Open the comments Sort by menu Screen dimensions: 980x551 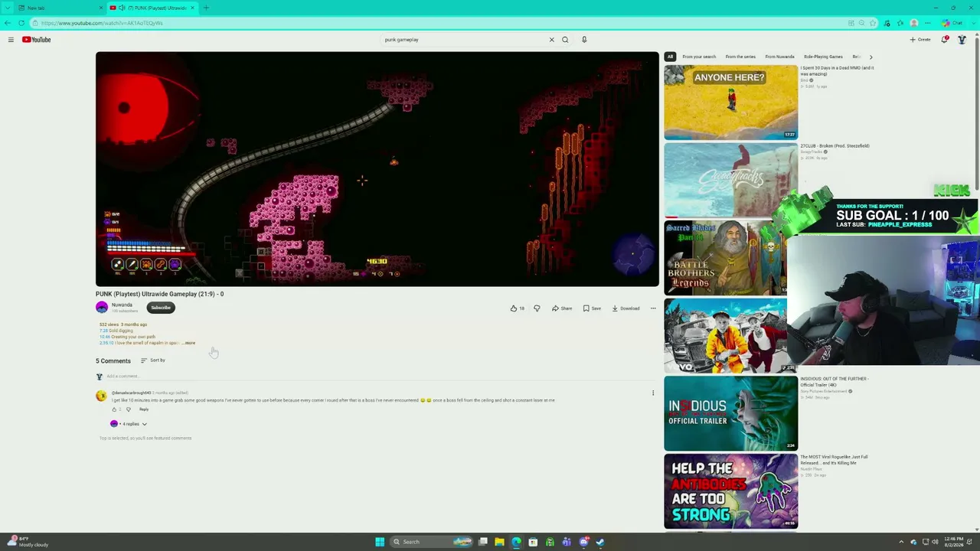[153, 360]
